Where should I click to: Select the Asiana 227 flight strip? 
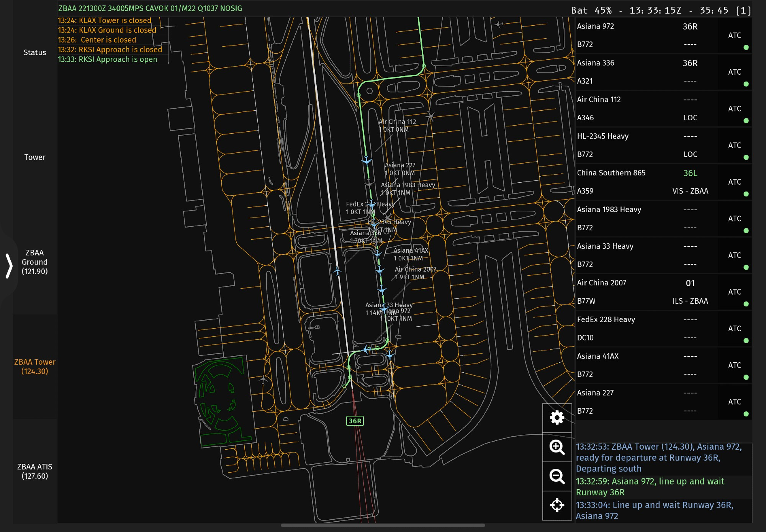[663, 402]
